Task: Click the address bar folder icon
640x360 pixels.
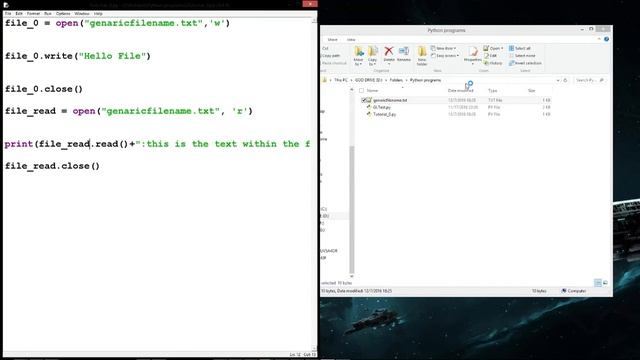Action: coord(324,80)
